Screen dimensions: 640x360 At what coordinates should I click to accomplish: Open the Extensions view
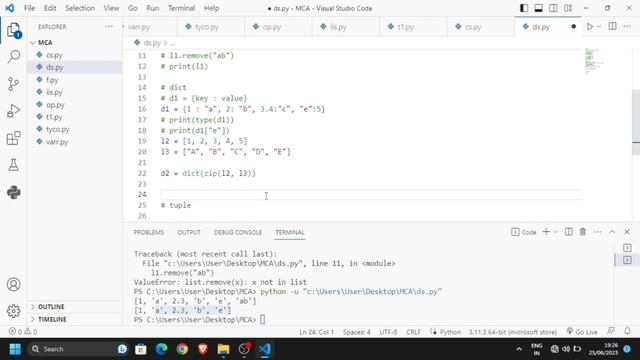pyautogui.click(x=13, y=138)
